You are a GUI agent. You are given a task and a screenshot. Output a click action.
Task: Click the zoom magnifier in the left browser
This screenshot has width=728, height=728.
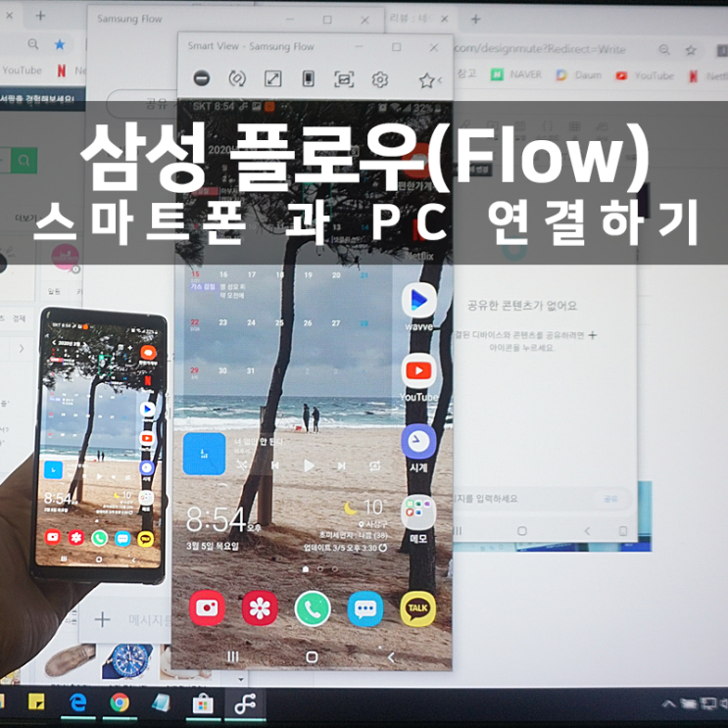pos(33,44)
